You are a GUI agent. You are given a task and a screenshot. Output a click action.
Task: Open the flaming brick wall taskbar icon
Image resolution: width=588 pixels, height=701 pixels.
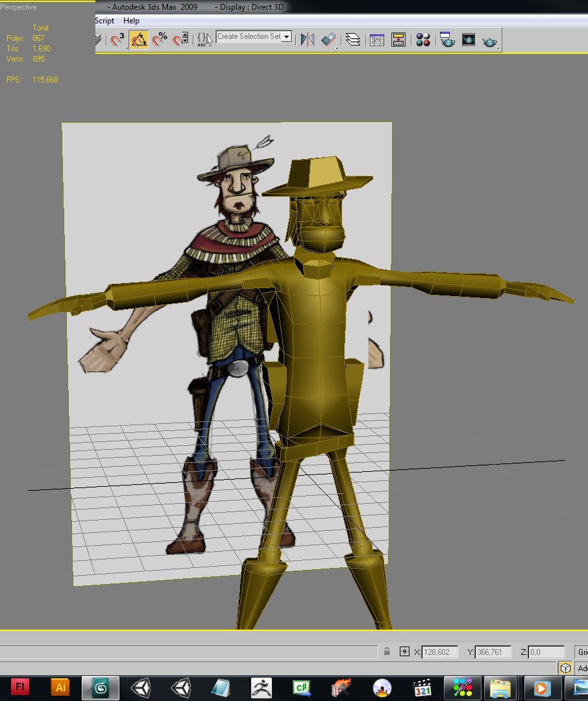[x=342, y=687]
